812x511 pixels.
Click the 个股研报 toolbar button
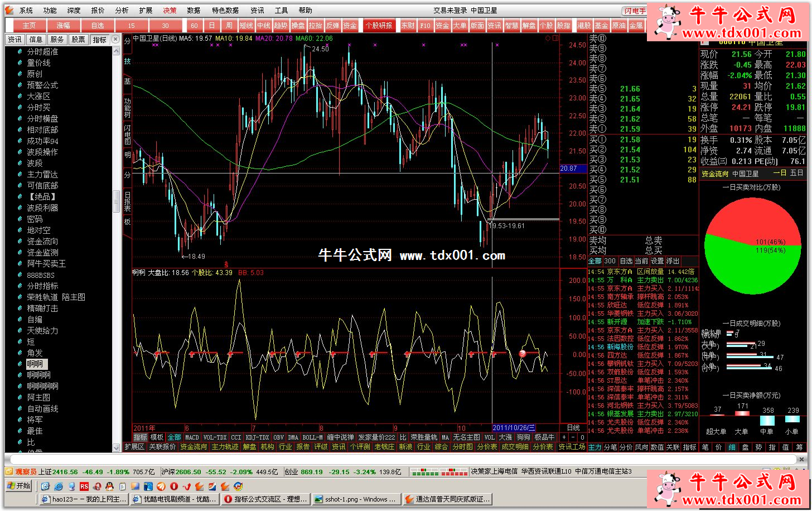tap(379, 26)
